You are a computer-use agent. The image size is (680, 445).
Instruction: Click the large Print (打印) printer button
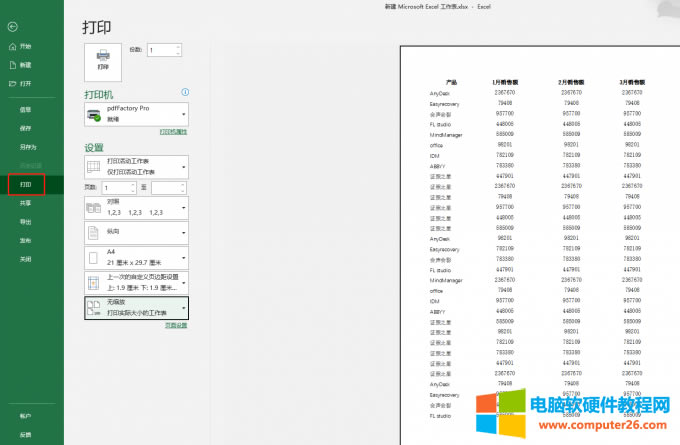click(x=103, y=62)
